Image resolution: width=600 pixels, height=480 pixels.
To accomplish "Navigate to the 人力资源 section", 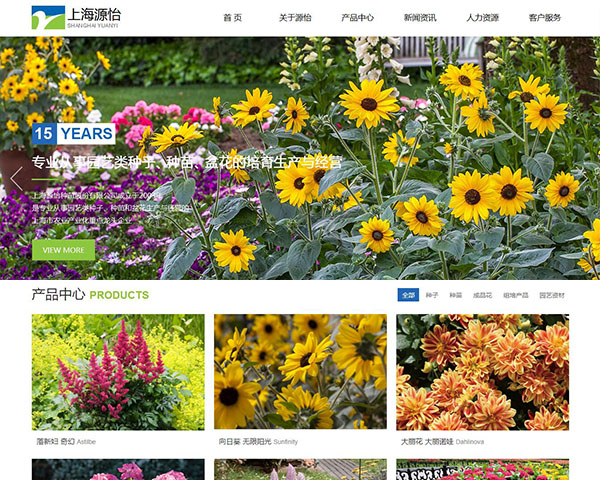I will [x=482, y=18].
